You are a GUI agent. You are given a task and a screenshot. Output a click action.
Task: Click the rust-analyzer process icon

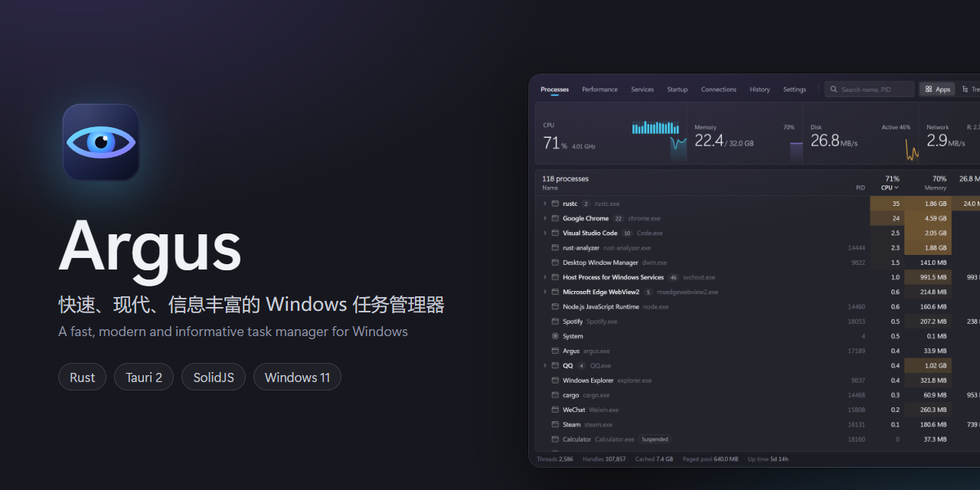tap(555, 248)
